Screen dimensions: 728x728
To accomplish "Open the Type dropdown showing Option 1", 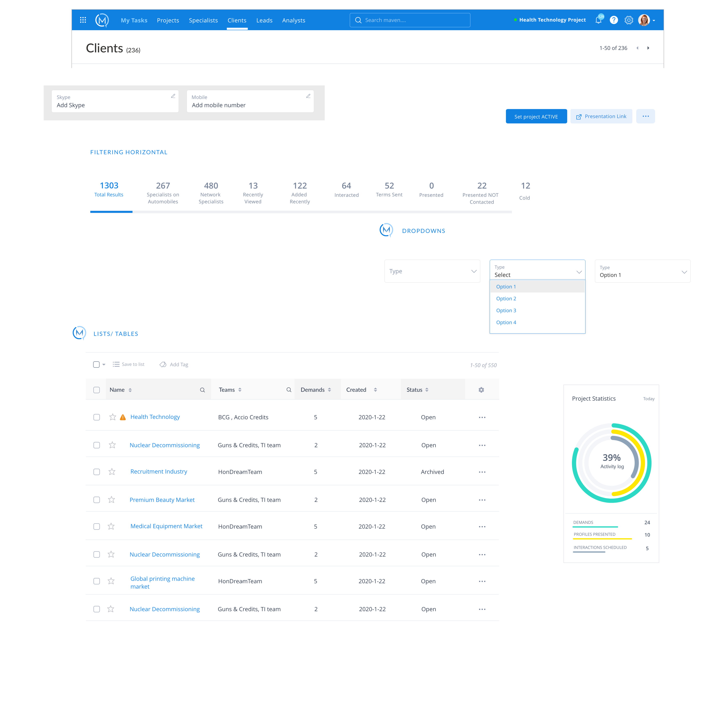I will click(x=643, y=271).
